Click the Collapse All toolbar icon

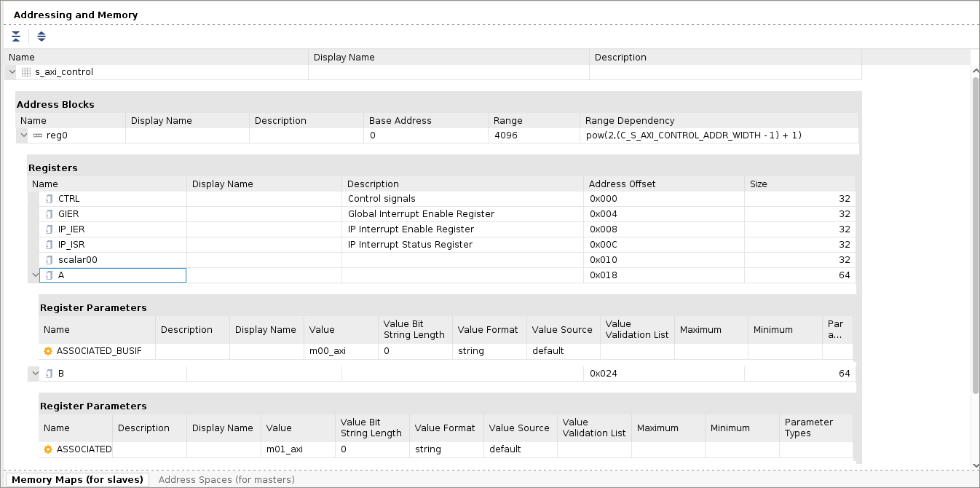click(x=16, y=36)
